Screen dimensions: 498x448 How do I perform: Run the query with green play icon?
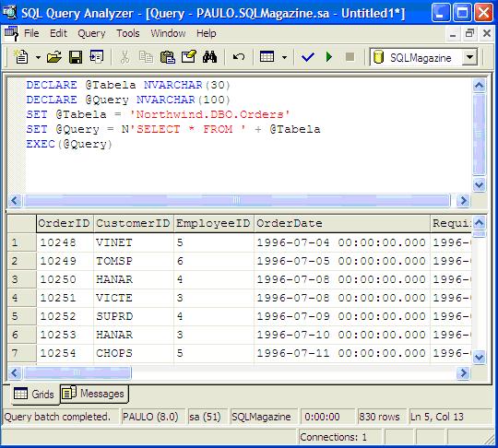[329, 57]
